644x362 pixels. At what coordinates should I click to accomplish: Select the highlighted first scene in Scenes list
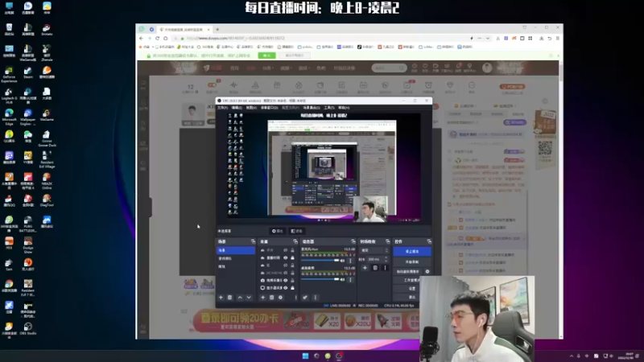[236, 250]
